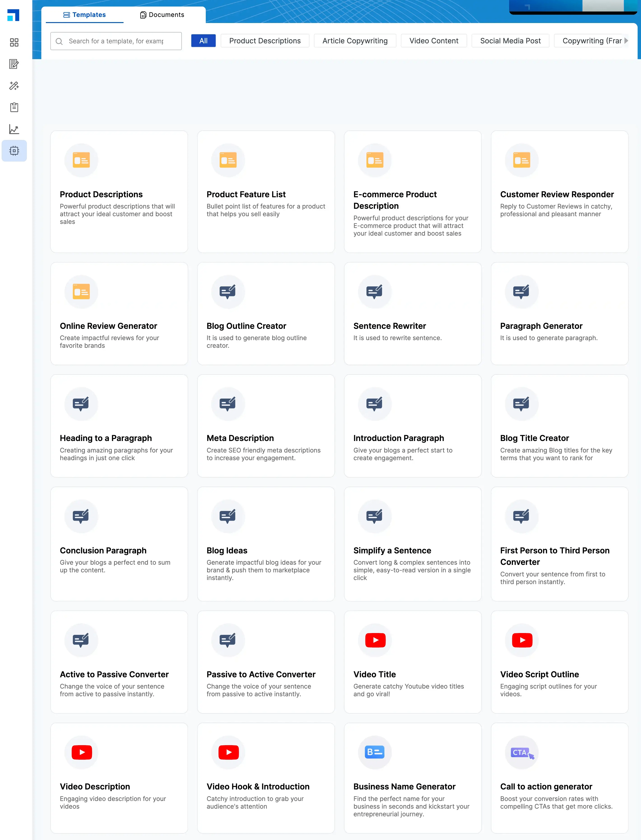Select the Templates tab

(84, 15)
